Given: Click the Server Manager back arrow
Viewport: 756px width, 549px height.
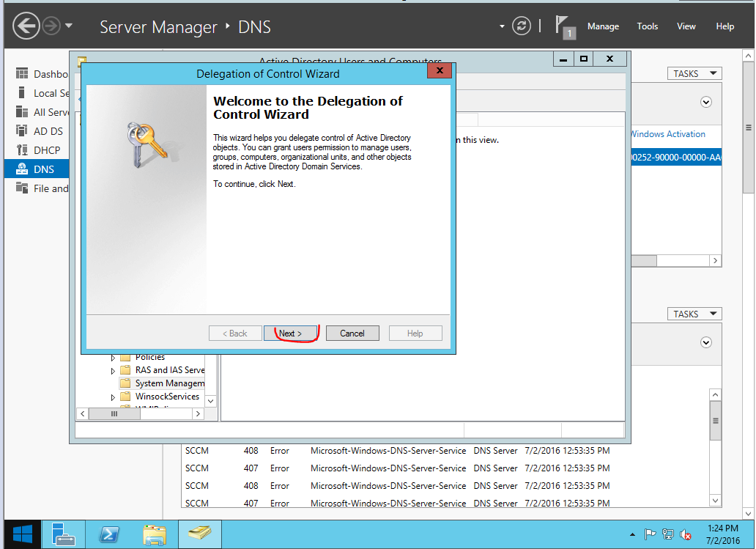Looking at the screenshot, I should (x=26, y=26).
